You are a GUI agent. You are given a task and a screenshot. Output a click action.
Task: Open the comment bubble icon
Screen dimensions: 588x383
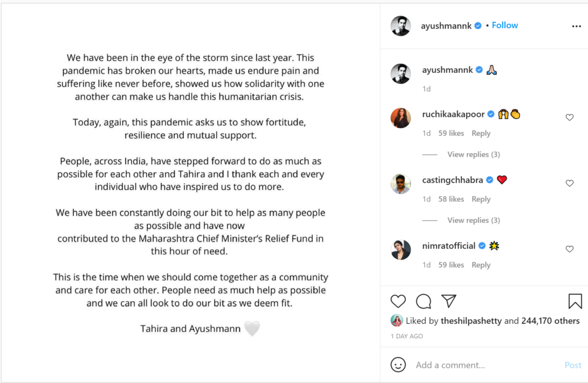pos(424,301)
